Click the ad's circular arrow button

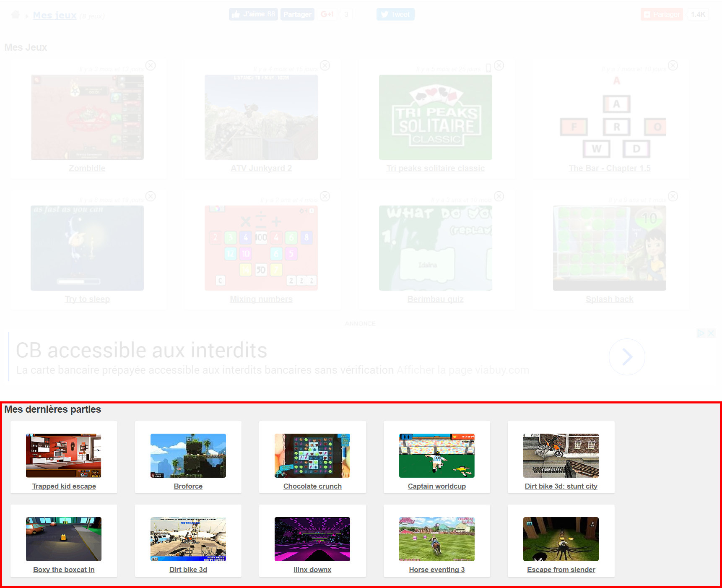tap(627, 357)
